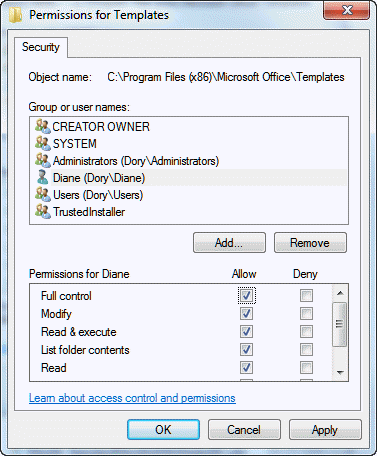Click permissions list scroll up arrow
This screenshot has height=456, width=377.
tap(340, 293)
